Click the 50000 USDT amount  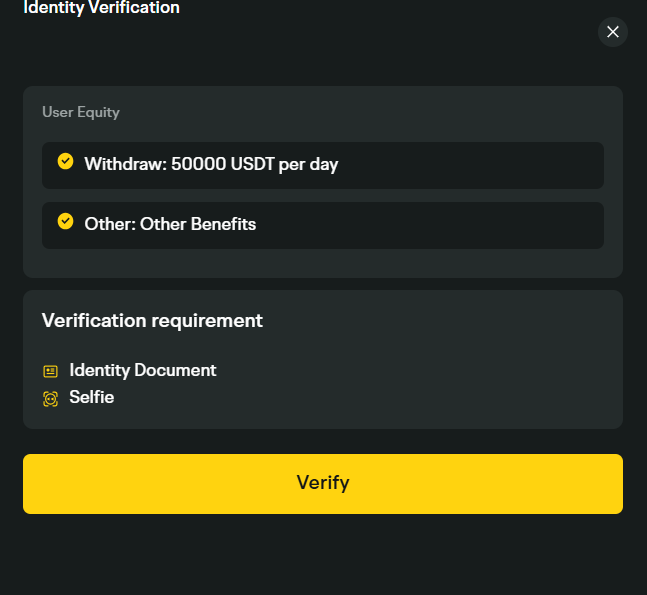tap(223, 164)
